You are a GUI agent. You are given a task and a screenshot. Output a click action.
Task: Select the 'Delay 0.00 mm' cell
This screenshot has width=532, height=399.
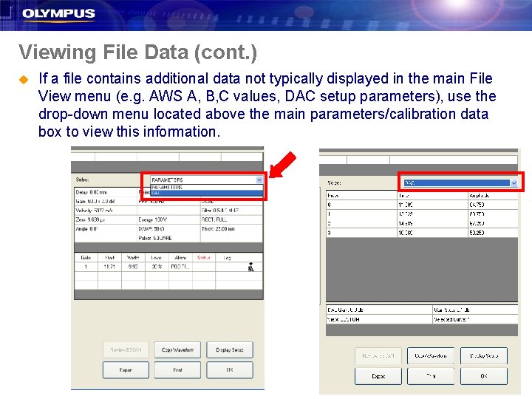106,192
